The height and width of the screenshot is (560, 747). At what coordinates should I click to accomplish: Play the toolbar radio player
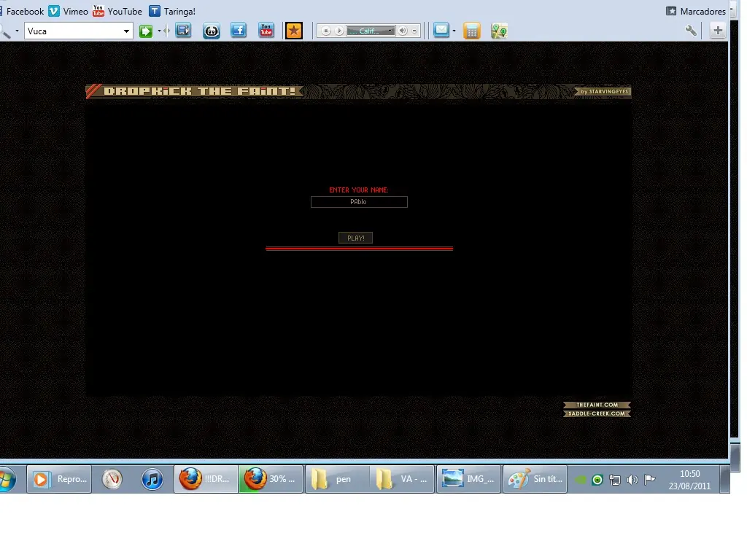tap(339, 31)
